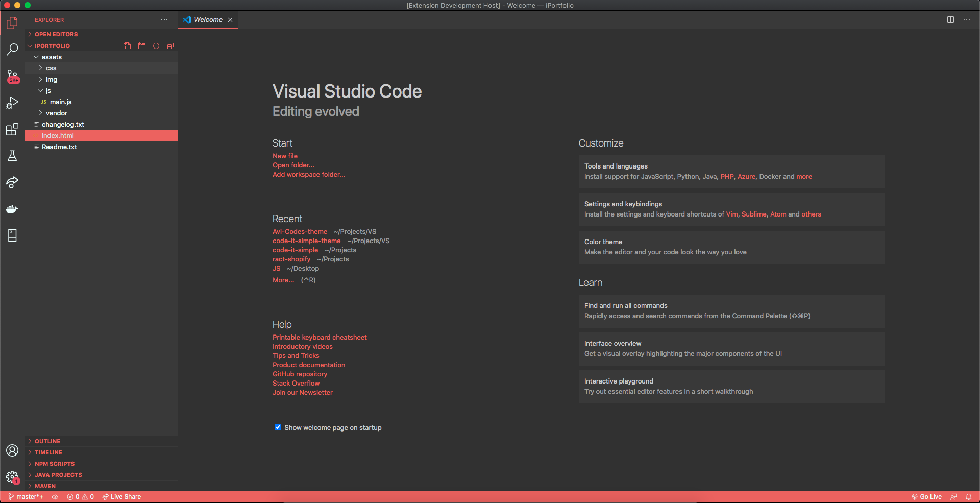Expand the OUTLINE section

click(x=101, y=441)
